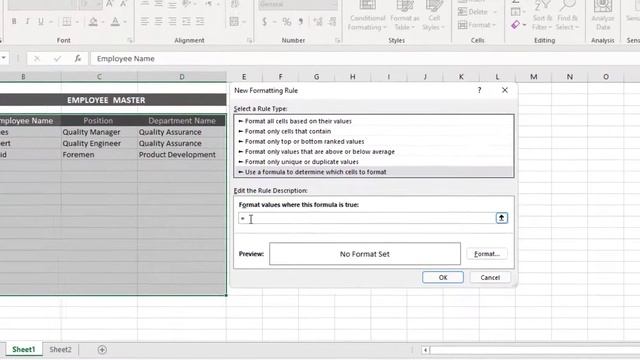This screenshot has height=360, width=640.
Task: Align text left in Alignment group
Action: (x=144, y=21)
